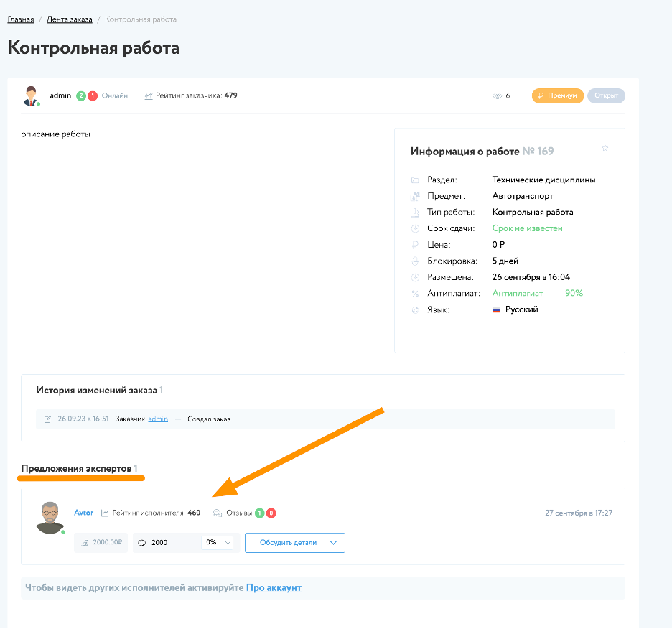This screenshot has height=629, width=672.
Task: Click the Russian flag icon
Action: pyautogui.click(x=496, y=310)
